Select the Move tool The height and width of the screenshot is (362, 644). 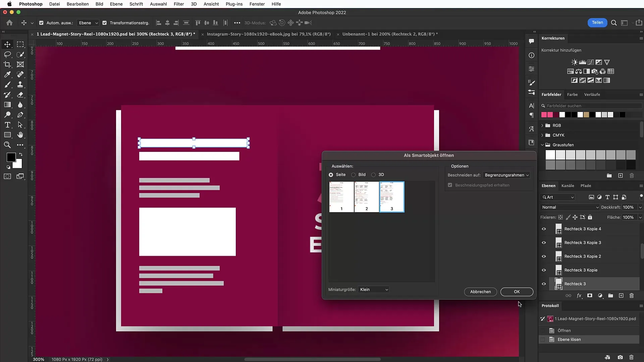pyautogui.click(x=7, y=44)
